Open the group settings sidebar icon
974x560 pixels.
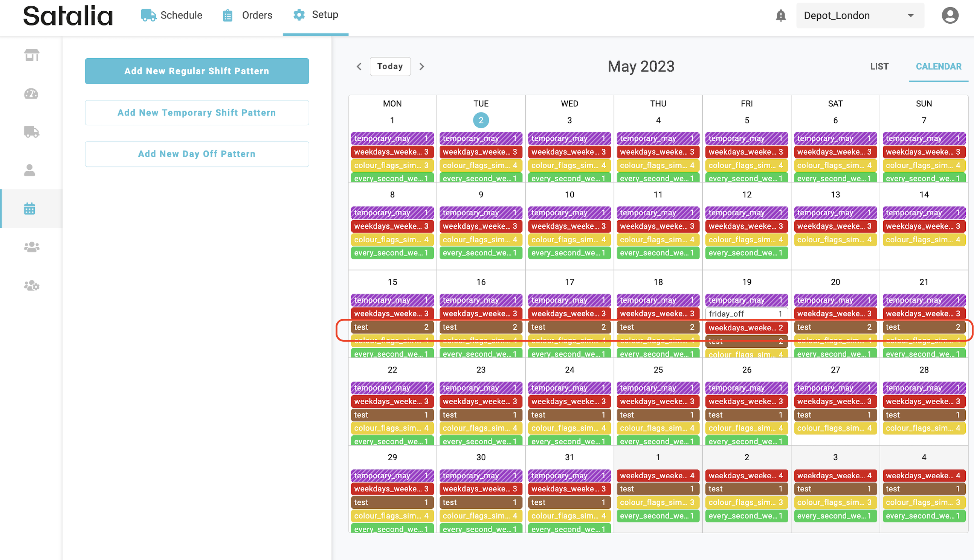pos(32,285)
